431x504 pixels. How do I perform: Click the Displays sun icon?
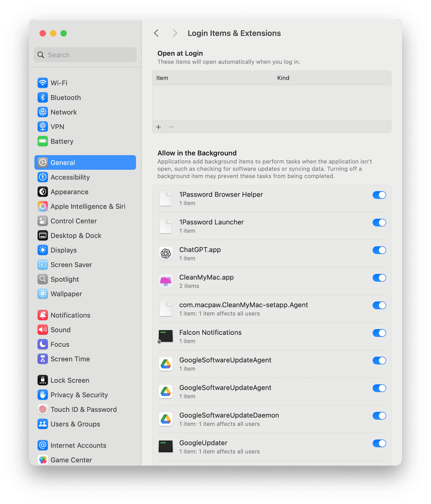click(x=43, y=250)
